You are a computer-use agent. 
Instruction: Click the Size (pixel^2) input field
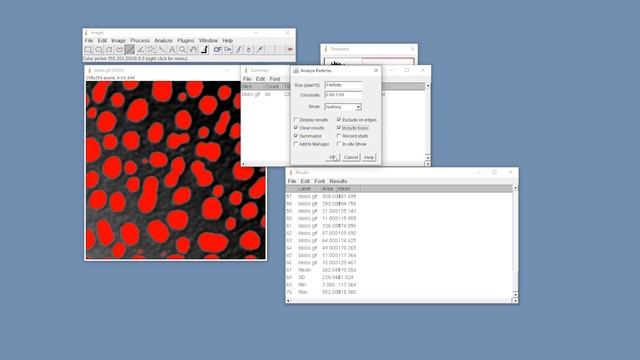(343, 85)
